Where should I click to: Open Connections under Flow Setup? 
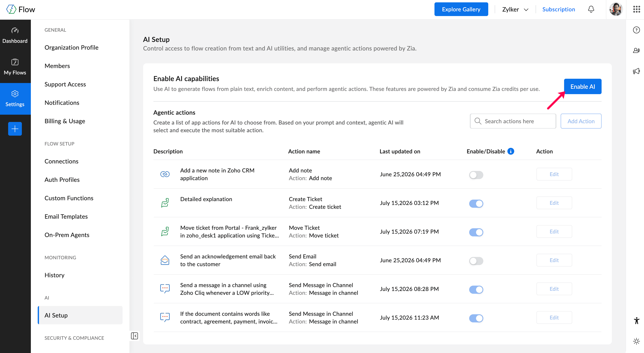tap(61, 161)
